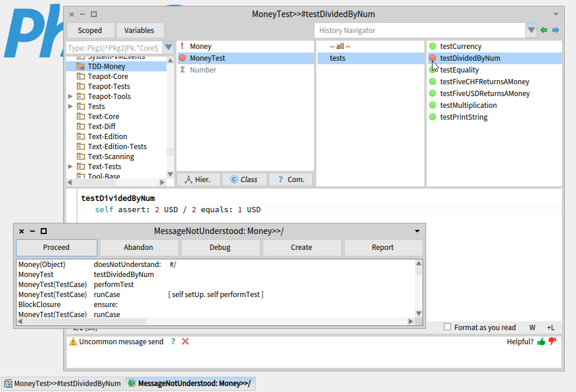The image size is (576, 392).
Task: Expand the Teapot-Tools package
Action: (x=70, y=96)
